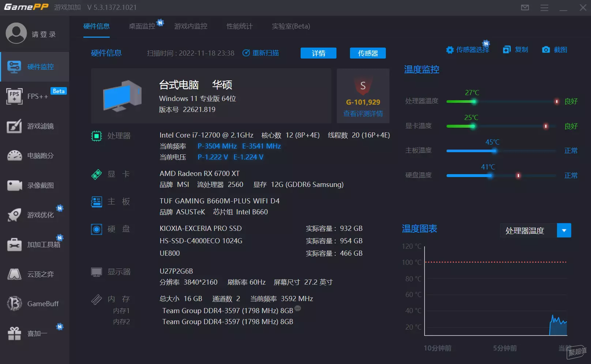Click the memory info bubble next to 内存1

click(298, 308)
